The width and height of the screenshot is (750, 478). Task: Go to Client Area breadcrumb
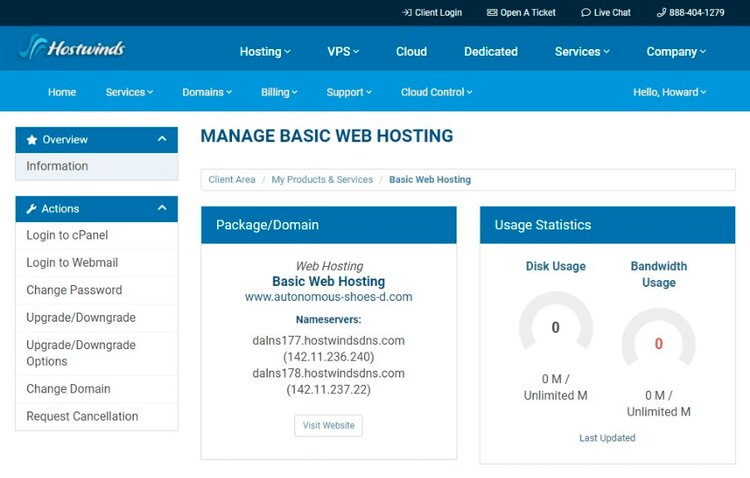232,179
